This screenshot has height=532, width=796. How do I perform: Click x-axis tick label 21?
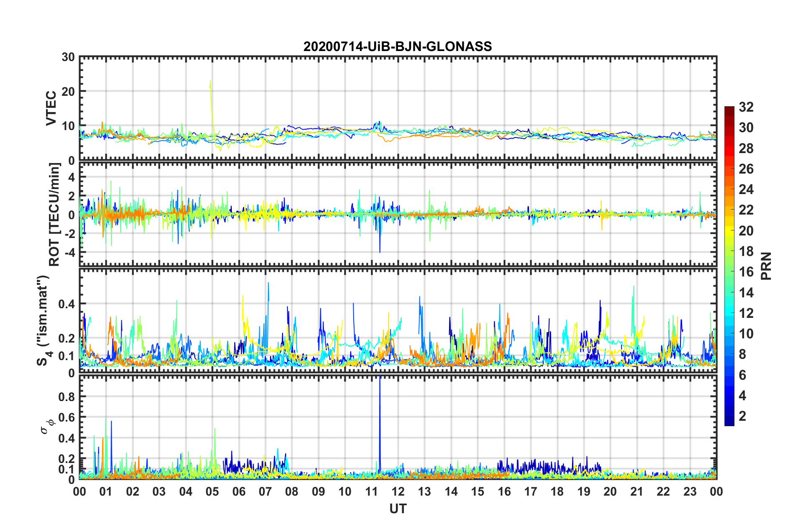pyautogui.click(x=637, y=491)
